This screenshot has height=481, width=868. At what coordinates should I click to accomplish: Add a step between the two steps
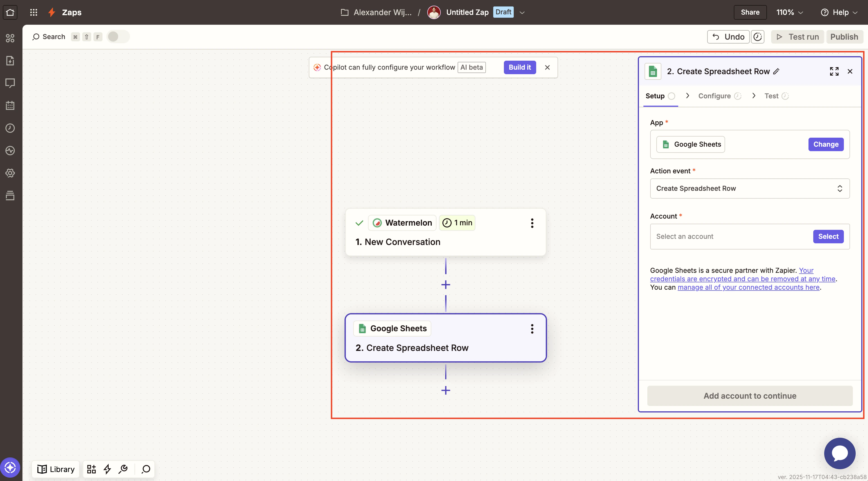[x=446, y=285]
